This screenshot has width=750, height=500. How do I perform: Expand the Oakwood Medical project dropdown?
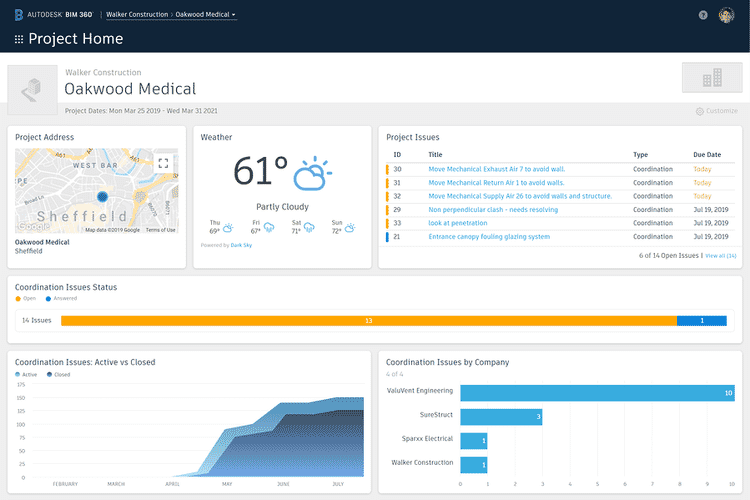click(206, 15)
